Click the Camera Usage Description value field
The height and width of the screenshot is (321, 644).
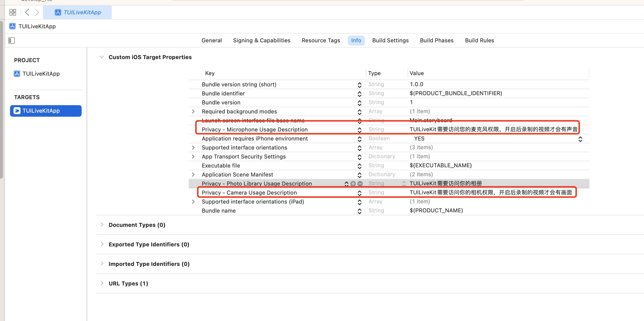(490, 193)
